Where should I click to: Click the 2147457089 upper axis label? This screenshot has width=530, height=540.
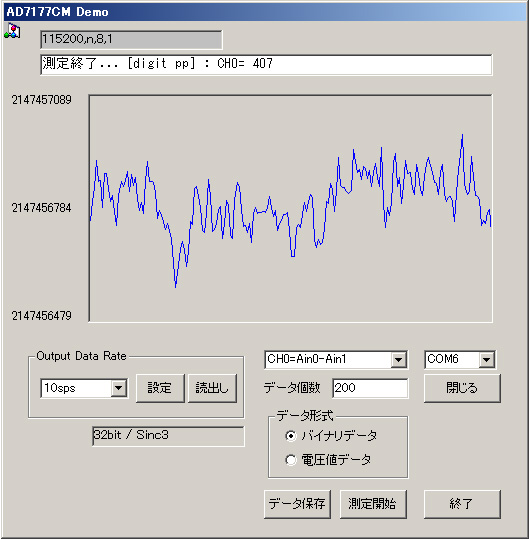[42, 100]
